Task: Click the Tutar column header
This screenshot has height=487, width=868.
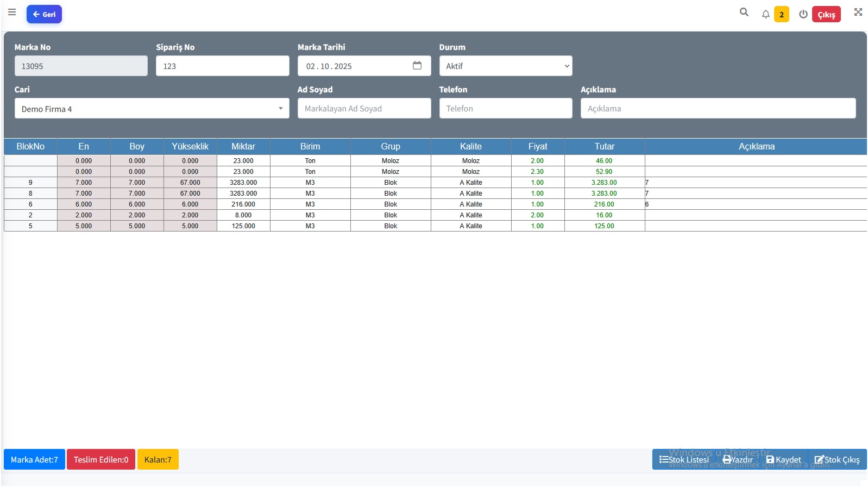Action: click(605, 146)
